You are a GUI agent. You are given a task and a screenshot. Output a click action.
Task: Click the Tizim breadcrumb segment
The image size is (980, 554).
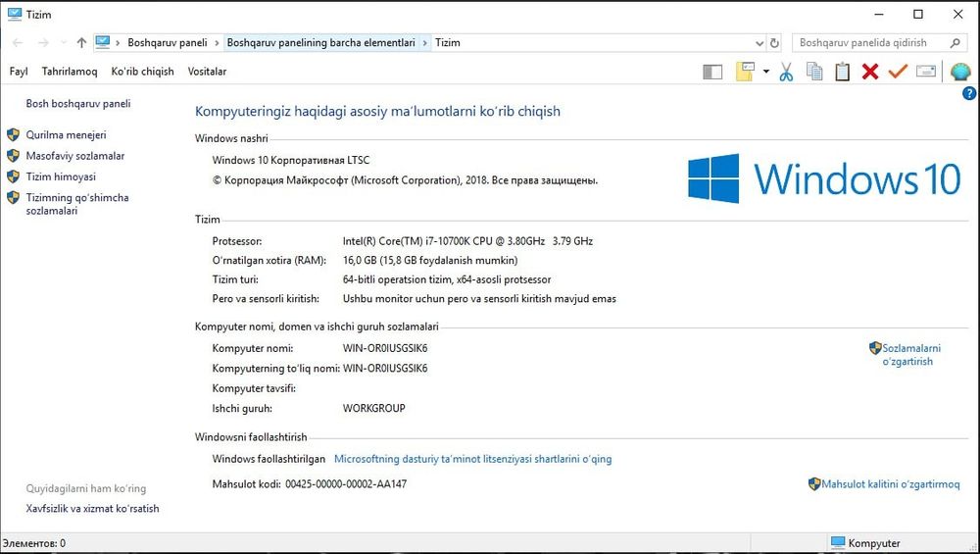448,42
